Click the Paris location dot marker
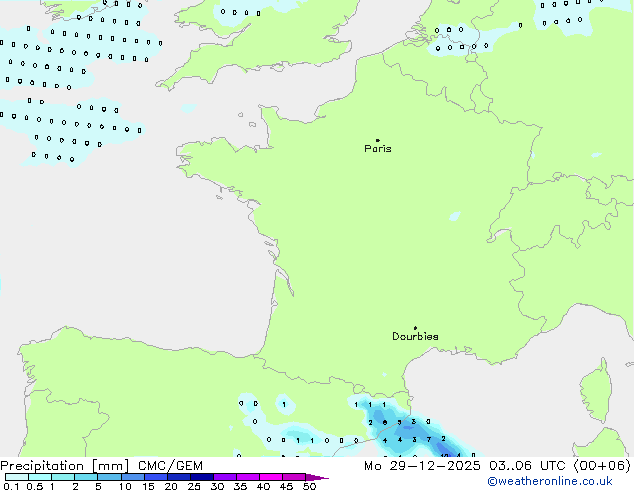The image size is (634, 490). pyautogui.click(x=378, y=140)
